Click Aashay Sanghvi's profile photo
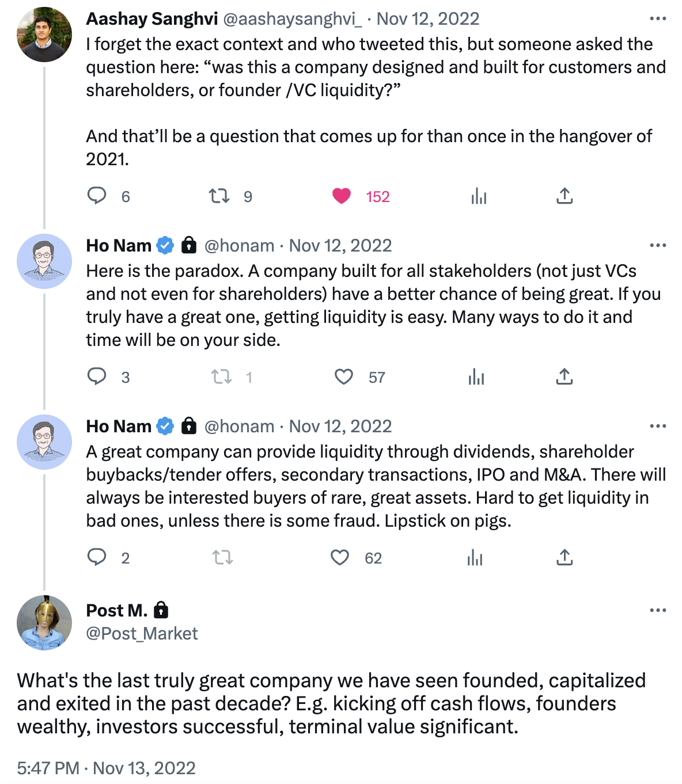This screenshot has width=682, height=784. pyautogui.click(x=44, y=35)
